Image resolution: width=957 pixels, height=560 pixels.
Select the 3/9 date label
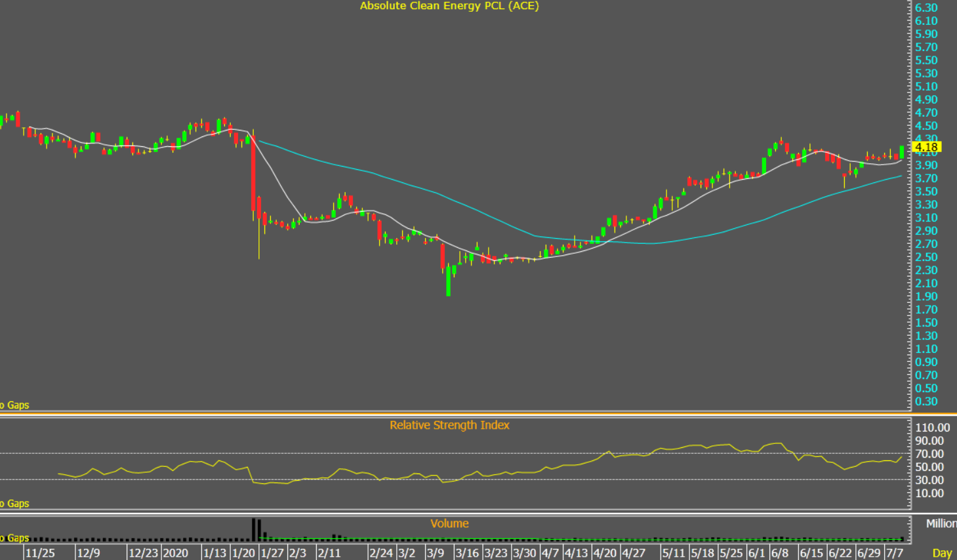[x=436, y=553]
